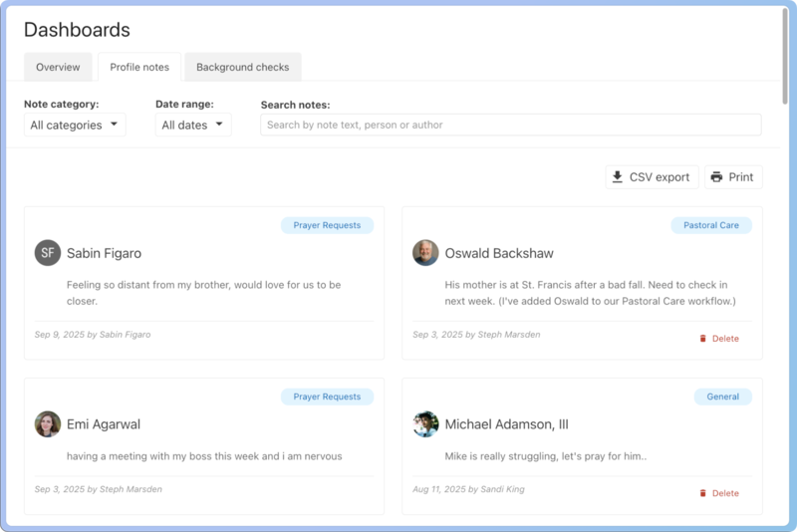Click the 'Note category:' label
Screen dimensions: 797x532
tap(62, 104)
